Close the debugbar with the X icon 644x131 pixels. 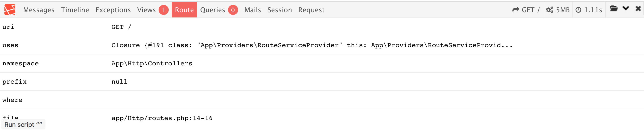click(x=638, y=9)
